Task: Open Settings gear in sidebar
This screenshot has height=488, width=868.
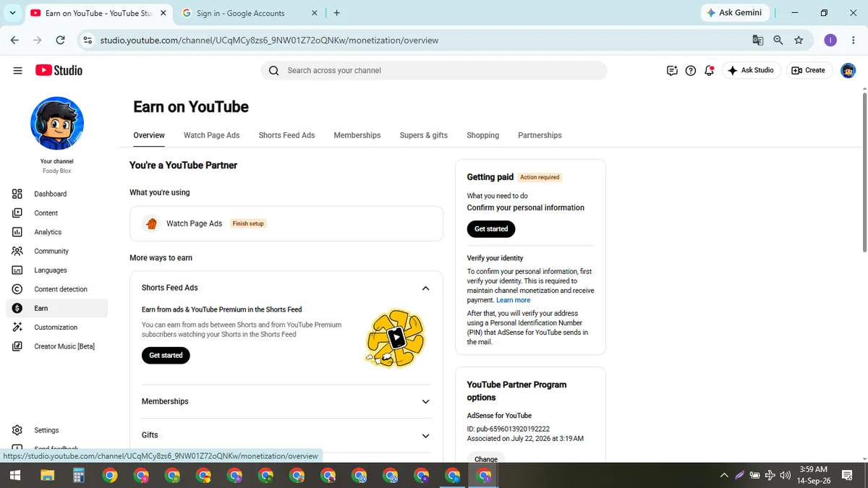Action: (17, 430)
